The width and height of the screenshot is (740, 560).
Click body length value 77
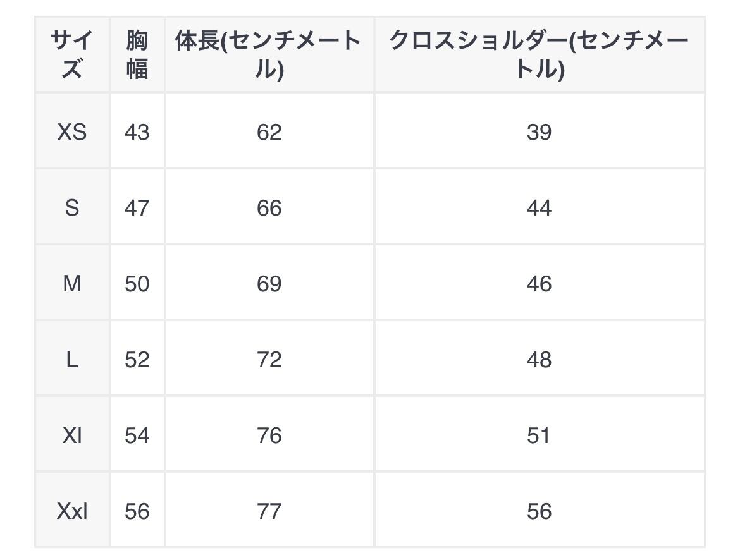(x=269, y=511)
